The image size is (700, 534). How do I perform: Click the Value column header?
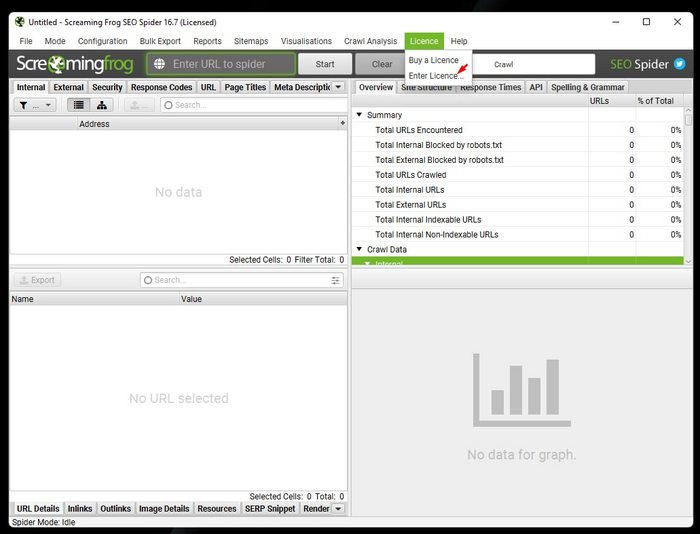263,299
